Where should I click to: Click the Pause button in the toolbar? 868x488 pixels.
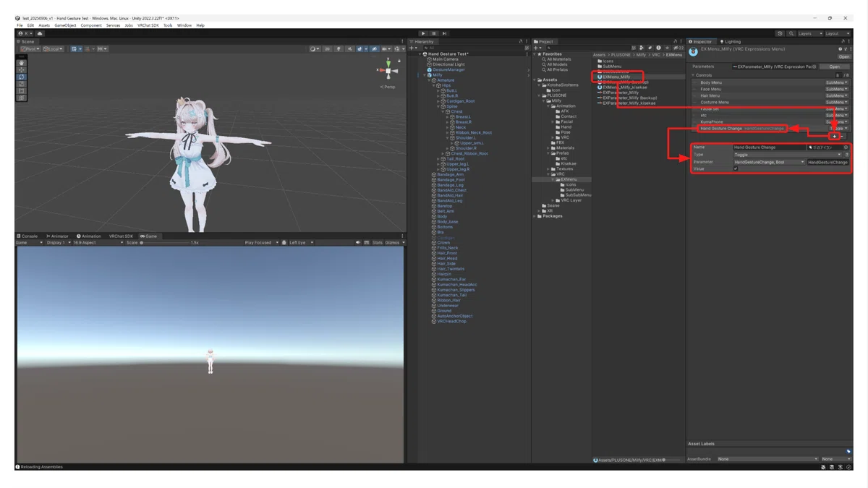point(434,33)
